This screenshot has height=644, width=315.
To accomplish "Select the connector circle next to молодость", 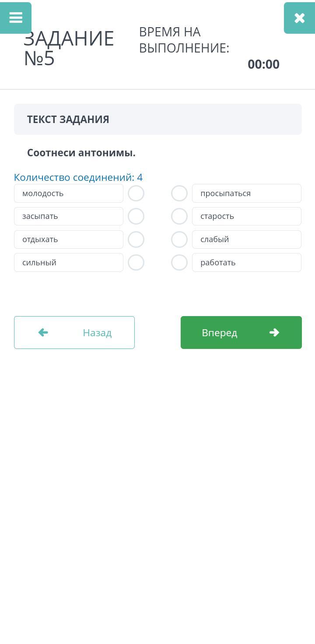I will pyautogui.click(x=136, y=194).
